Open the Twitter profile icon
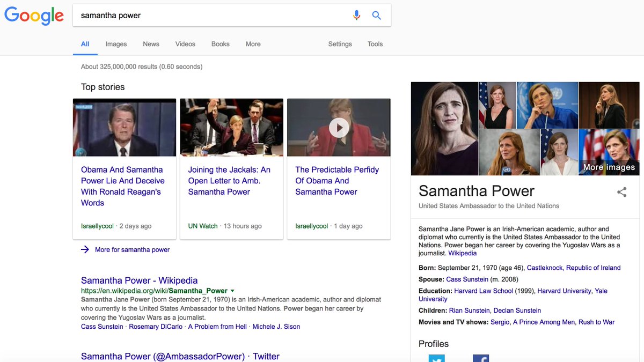 point(437,358)
